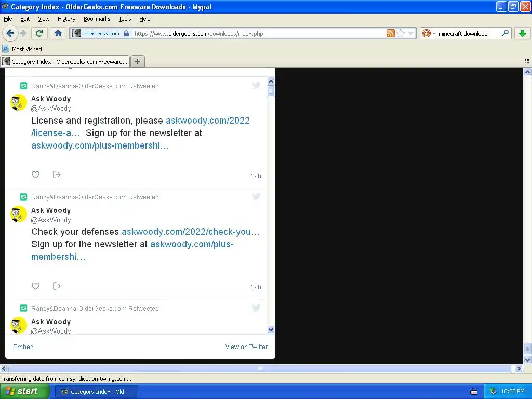Click the Safely Remove Hardware tray icon
This screenshot has height=399, width=532.
tap(493, 392)
